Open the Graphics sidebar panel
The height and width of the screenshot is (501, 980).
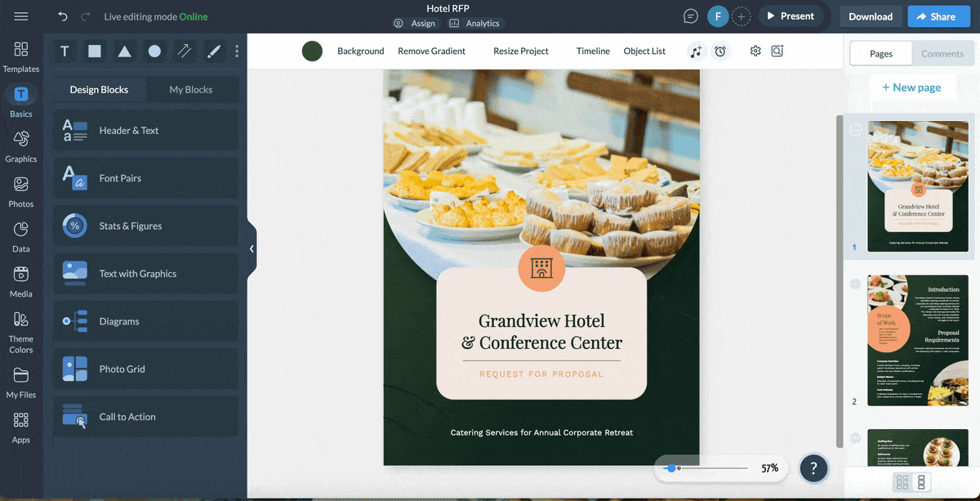coord(21,147)
